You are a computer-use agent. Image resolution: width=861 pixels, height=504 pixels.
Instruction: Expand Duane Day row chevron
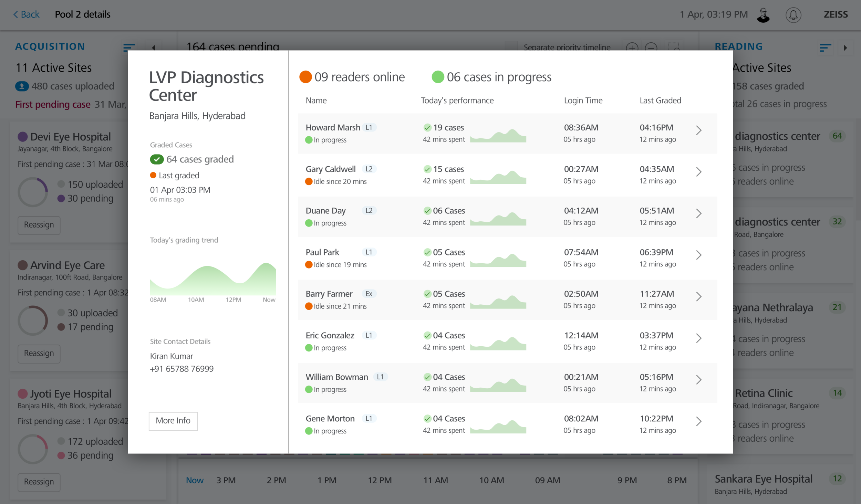[x=699, y=213]
